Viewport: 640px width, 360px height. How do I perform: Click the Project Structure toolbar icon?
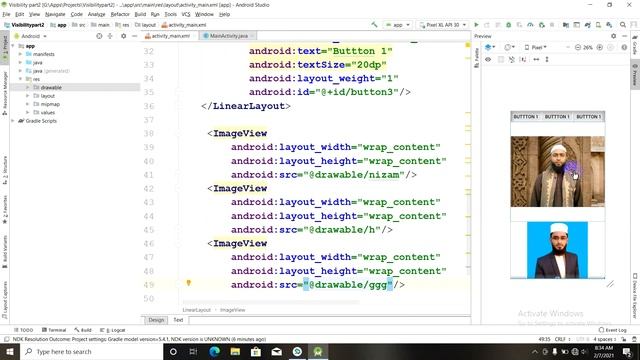point(566,25)
